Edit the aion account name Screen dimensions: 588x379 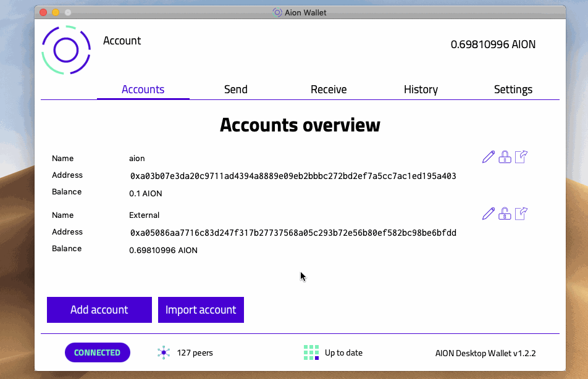[x=488, y=157]
